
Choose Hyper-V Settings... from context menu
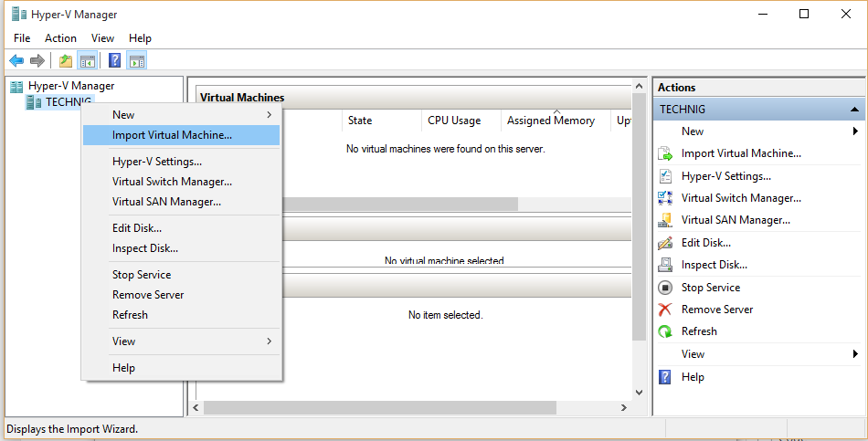[182, 162]
